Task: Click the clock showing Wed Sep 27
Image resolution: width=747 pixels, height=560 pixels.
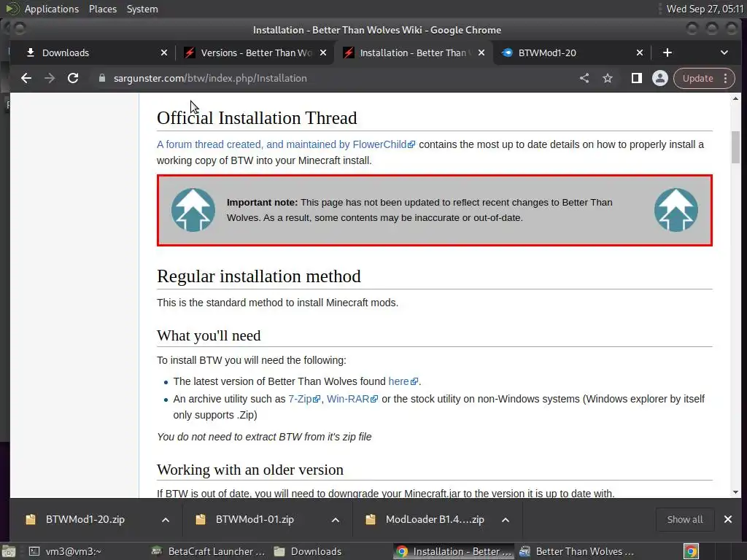Action: [x=705, y=9]
